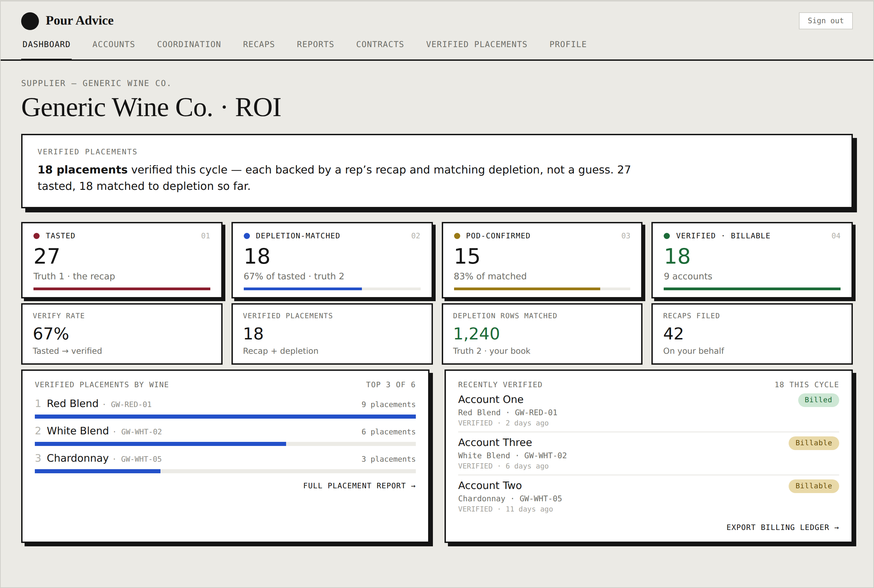Viewport: 874px width, 588px height.
Task: Click the "18 THIS CYCLE" label
Action: (x=807, y=385)
